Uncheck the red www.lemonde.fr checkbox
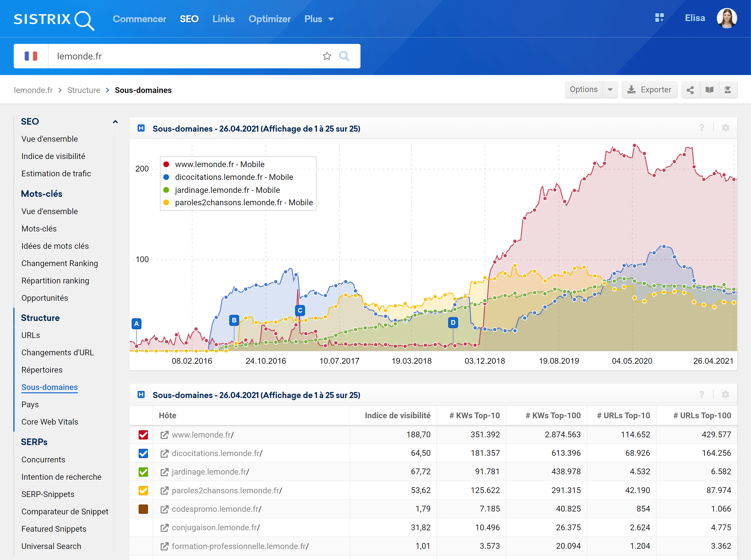 point(143,435)
